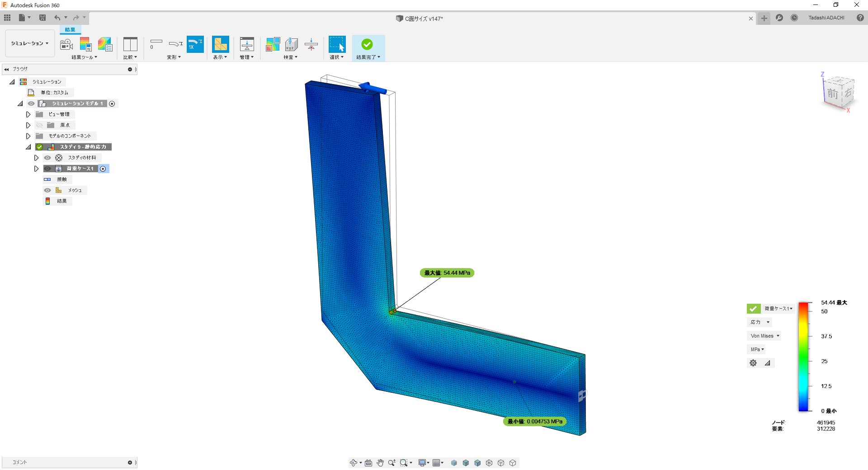Viewport: 868px width, 470px height.
Task: Click the xyz point probe icon
Action: 292,44
